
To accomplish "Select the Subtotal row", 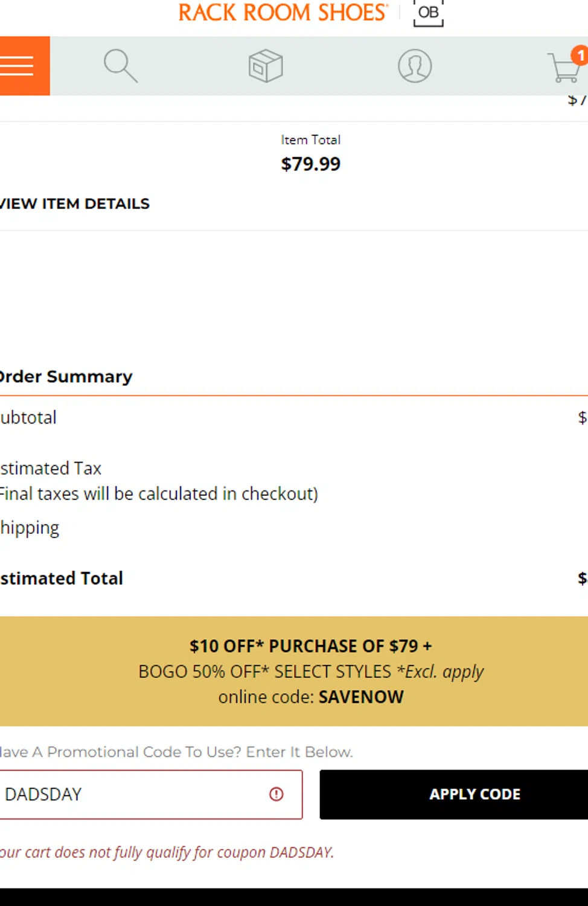I will coord(294,417).
